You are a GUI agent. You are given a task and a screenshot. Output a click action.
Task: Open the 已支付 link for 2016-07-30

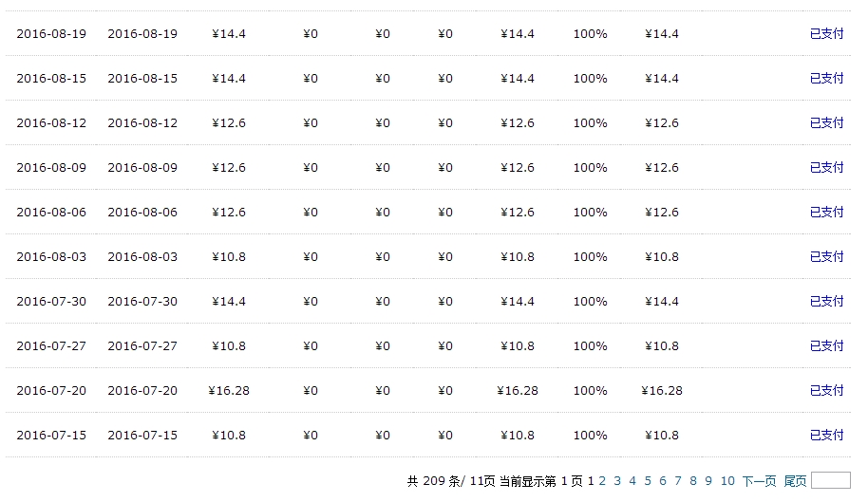click(826, 302)
